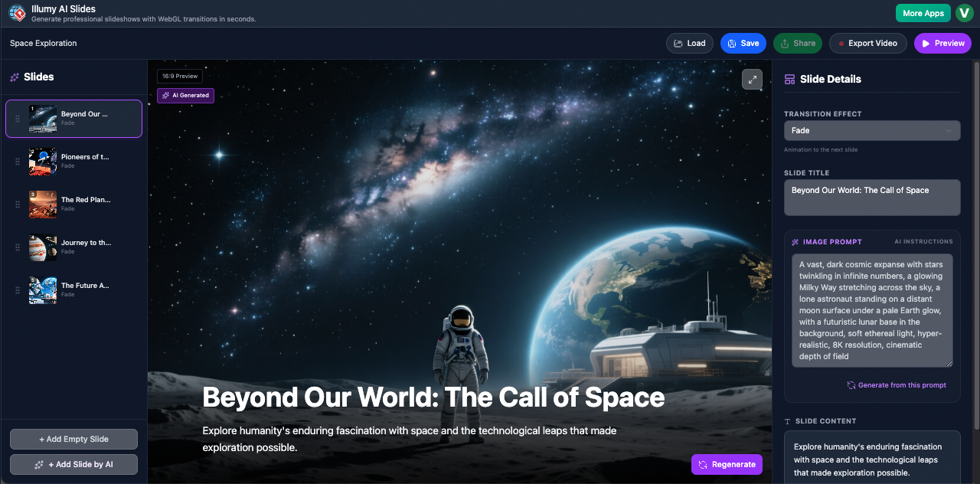The image size is (980, 484).
Task: Open the Fade transition effect dropdown
Action: point(871,130)
